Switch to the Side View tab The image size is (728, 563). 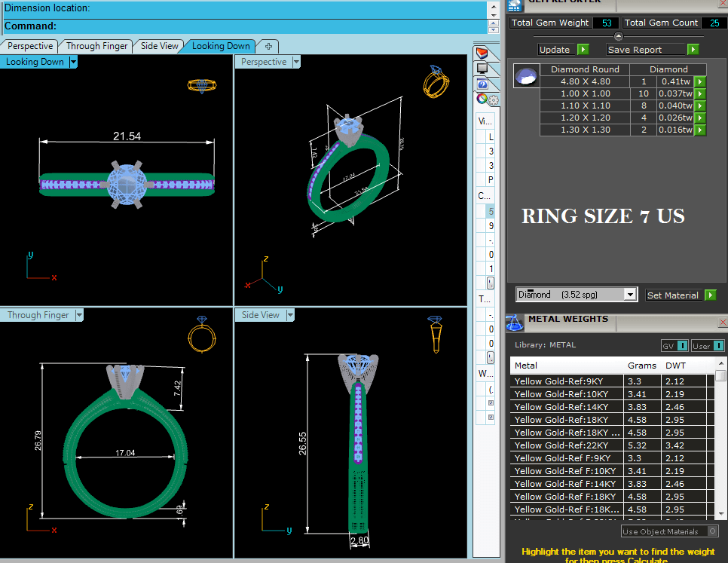click(160, 46)
